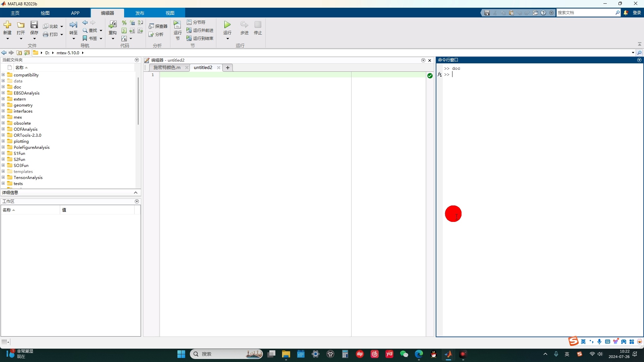Click the Analyze (分析) button
Viewport: 644px width, 362px height.
point(156,35)
